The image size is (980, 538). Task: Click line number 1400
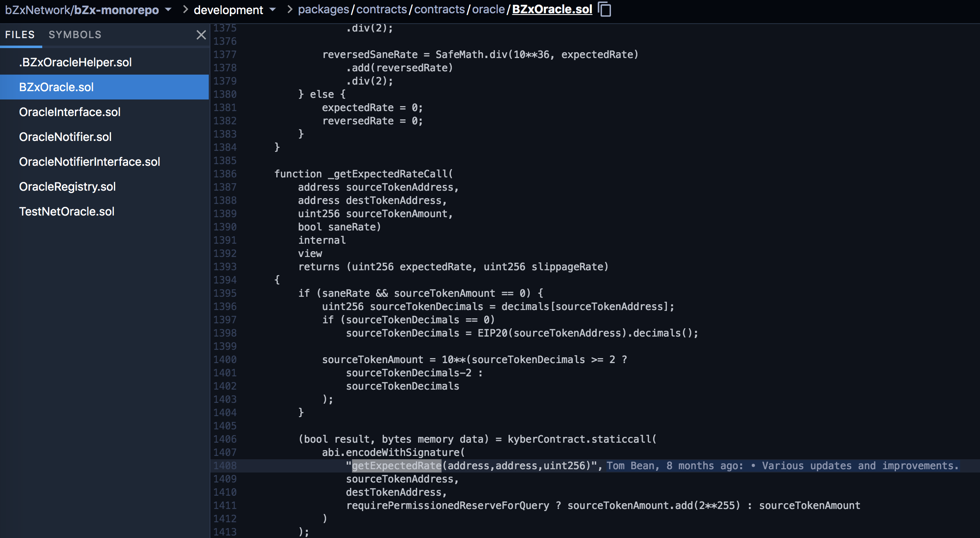click(x=225, y=360)
